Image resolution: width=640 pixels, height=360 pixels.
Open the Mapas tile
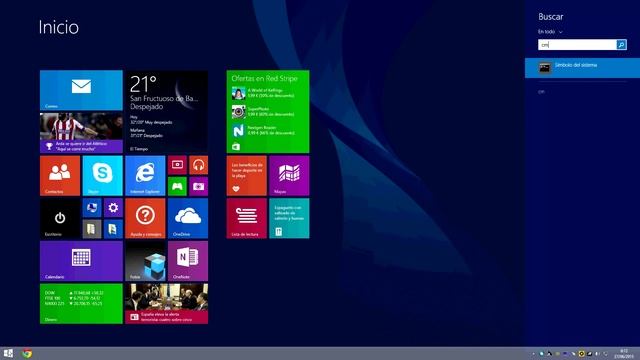point(289,176)
